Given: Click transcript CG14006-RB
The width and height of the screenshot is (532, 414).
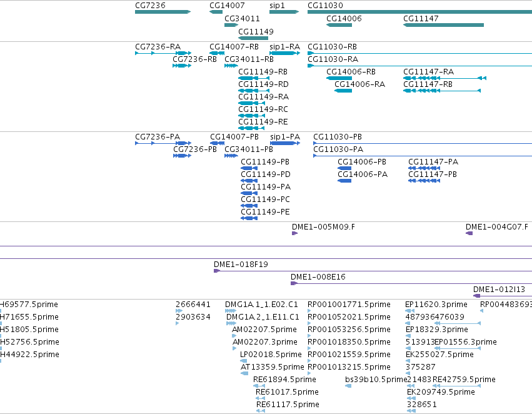Looking at the screenshot, I should (351, 71).
